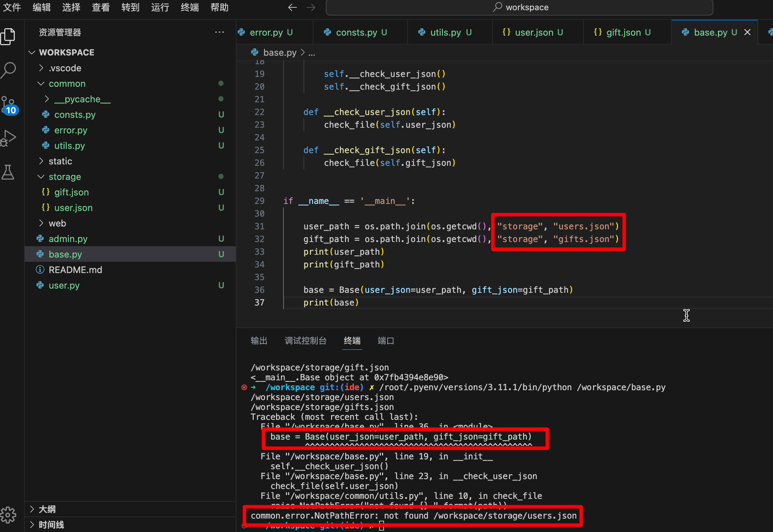Close the base.py editor tab
Viewport: 773px width, 532px height.
click(x=747, y=32)
